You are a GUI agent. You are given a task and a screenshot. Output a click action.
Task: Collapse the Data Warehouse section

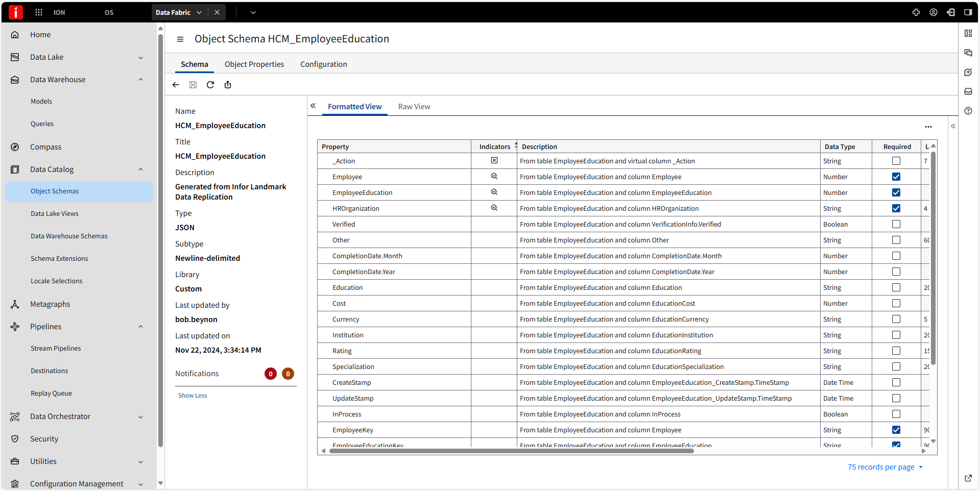140,80
